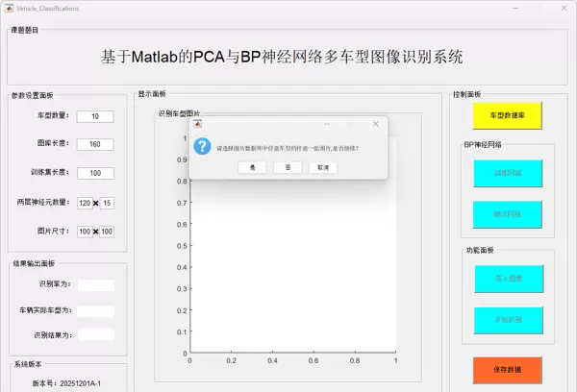
Task: Click the MATLAB icon in dialog title bar
Action: 197,124
